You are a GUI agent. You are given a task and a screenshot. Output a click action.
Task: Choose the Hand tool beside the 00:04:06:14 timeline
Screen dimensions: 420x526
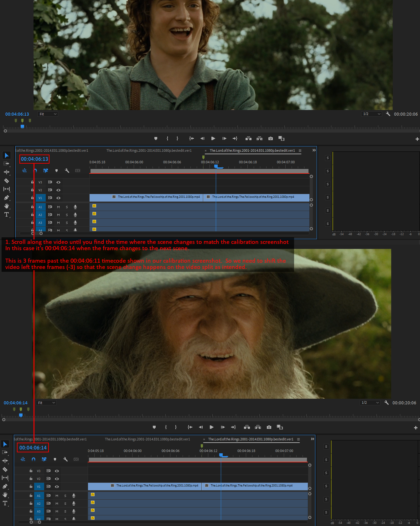tap(5, 495)
